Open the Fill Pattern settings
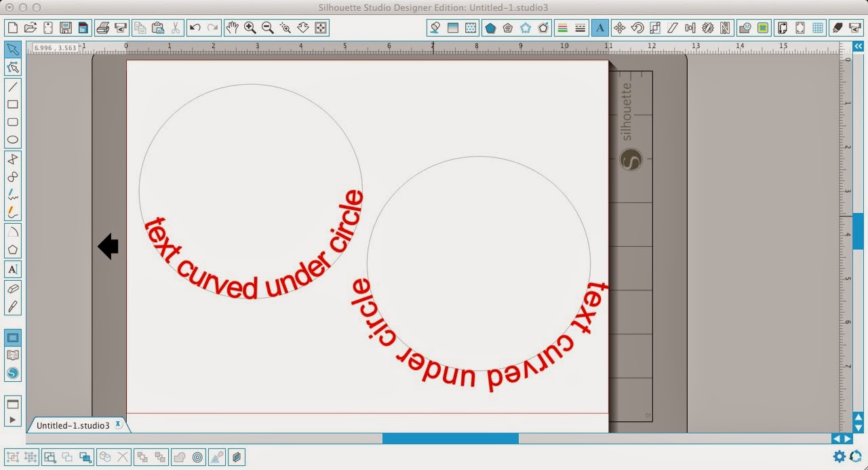The width and height of the screenshot is (868, 470). [x=471, y=28]
